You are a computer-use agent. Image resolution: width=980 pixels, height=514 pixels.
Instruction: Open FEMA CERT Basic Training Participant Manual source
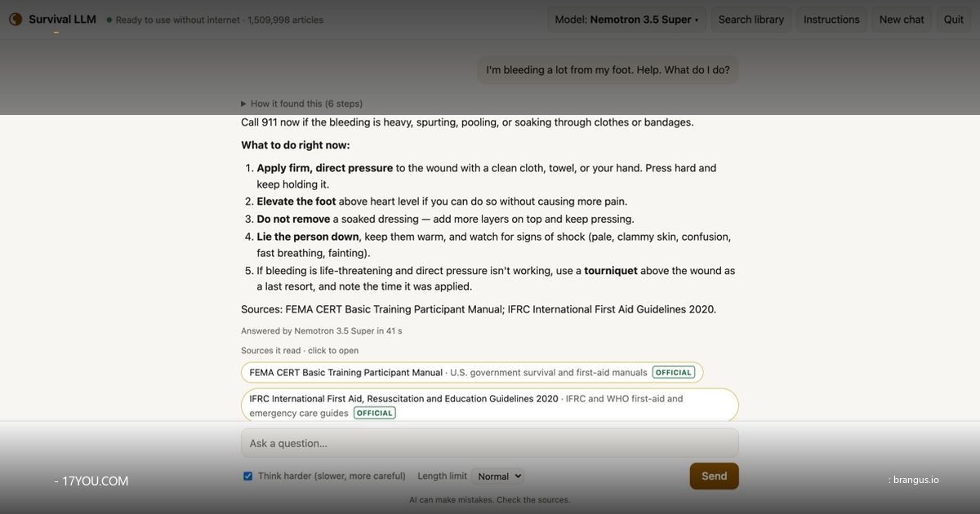472,373
